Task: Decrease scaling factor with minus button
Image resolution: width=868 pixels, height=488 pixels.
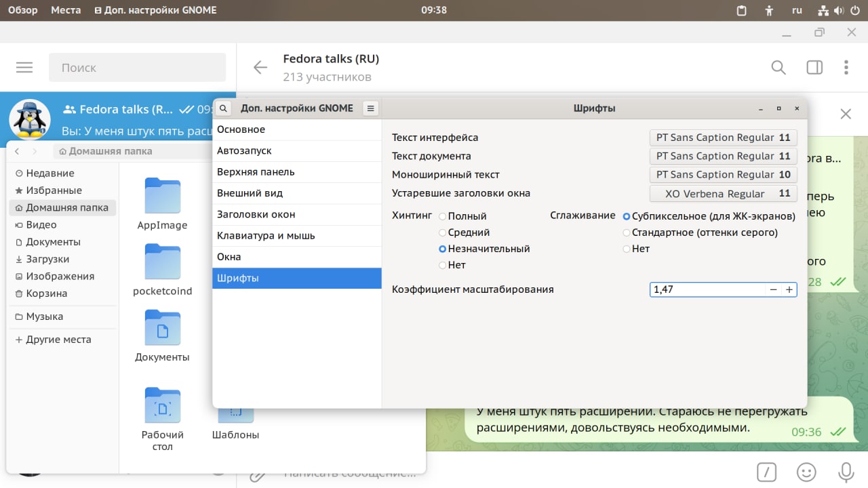Action: pyautogui.click(x=773, y=289)
